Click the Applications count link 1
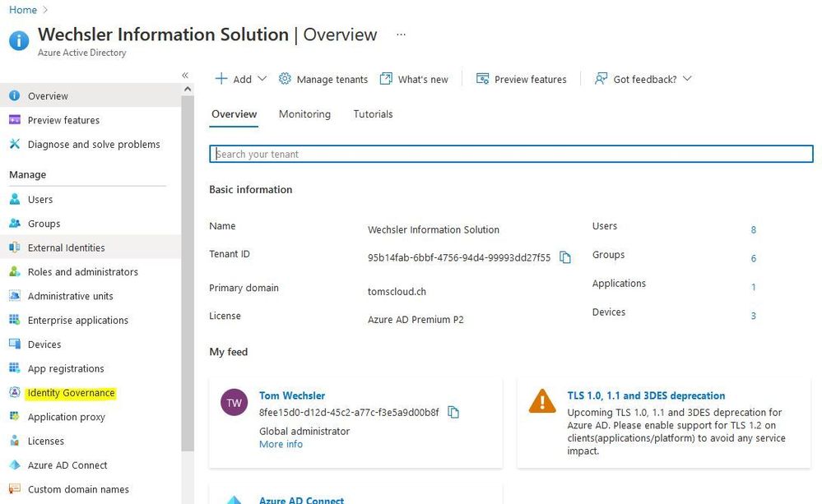This screenshot has height=504, width=822. (754, 287)
